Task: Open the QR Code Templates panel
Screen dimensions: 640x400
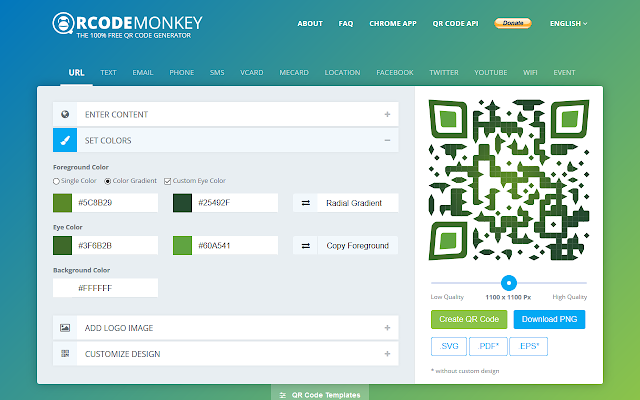Action: pos(320,394)
